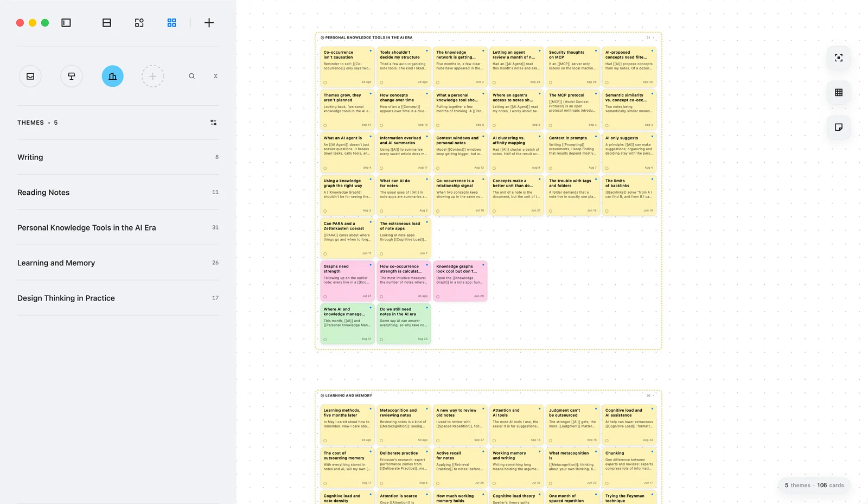This screenshot has height=504, width=868.
Task: Open the inbox tray circle icon
Action: 30,76
